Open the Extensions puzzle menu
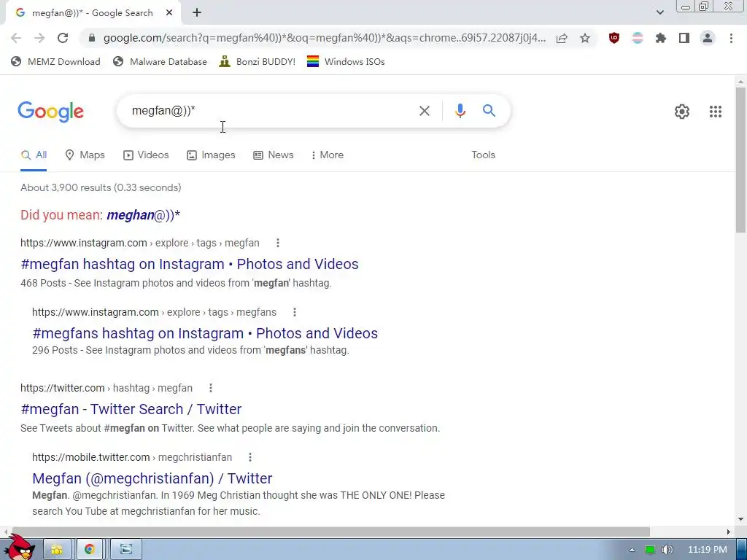Screen dimensions: 747x560 pos(661,38)
